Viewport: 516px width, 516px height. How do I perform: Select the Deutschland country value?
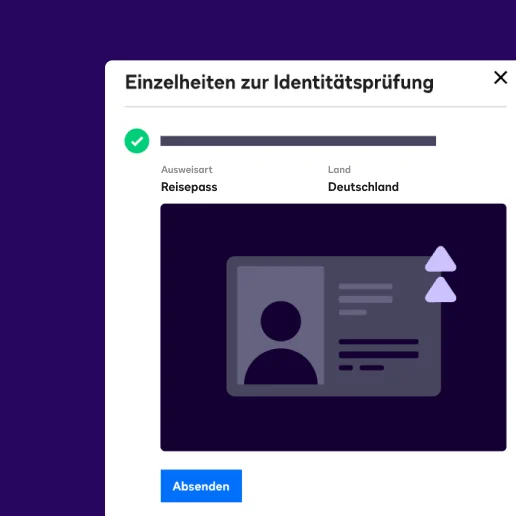coord(363,187)
